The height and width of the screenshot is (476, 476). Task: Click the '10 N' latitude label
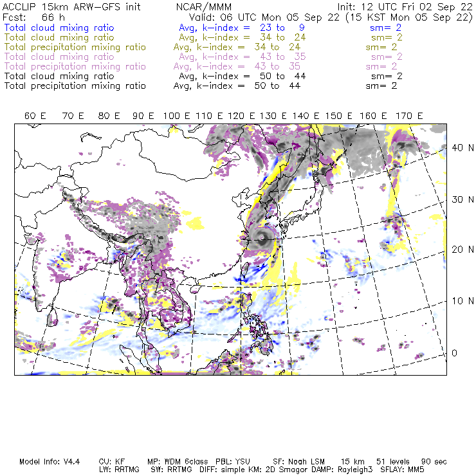(x=462, y=301)
